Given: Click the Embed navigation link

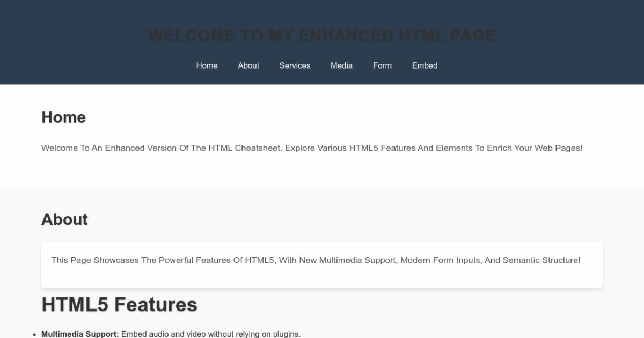Looking at the screenshot, I should pyautogui.click(x=425, y=65).
